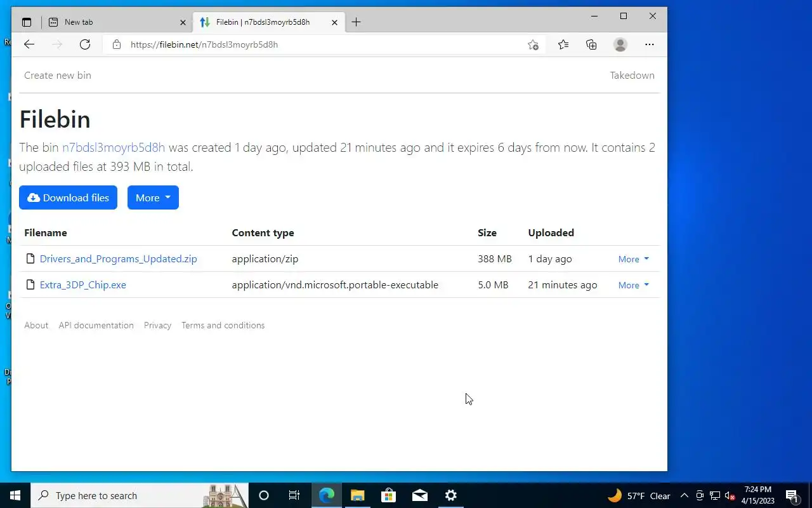Open the Windows Start menu
Screen dimensions: 812x508
[15, 495]
